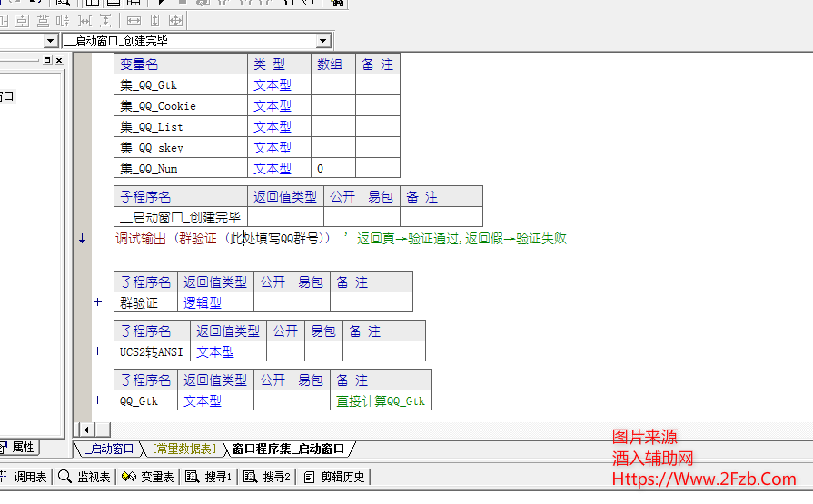The image size is (813, 504).
Task: Click the equal horizontal spacing icon
Action: pos(85,20)
